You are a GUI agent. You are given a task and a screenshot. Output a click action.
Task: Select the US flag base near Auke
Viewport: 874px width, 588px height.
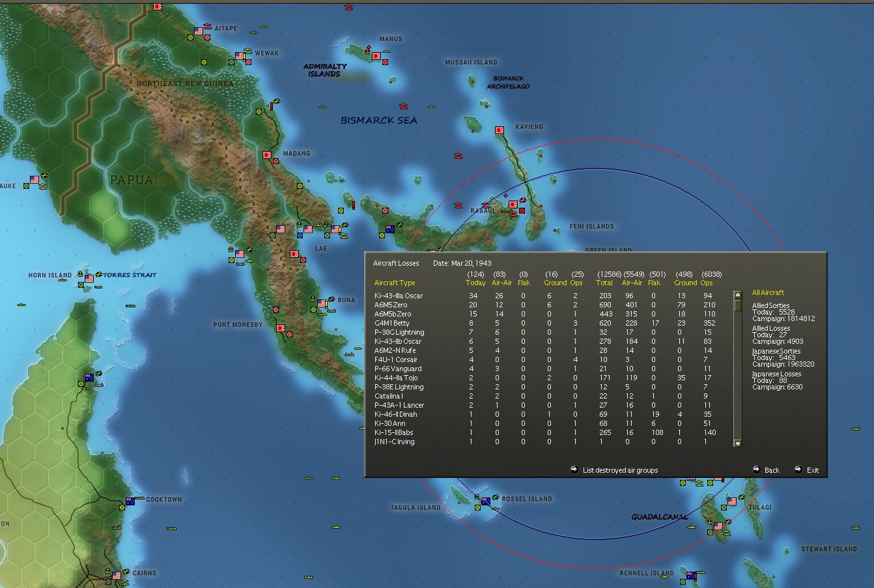point(35,180)
